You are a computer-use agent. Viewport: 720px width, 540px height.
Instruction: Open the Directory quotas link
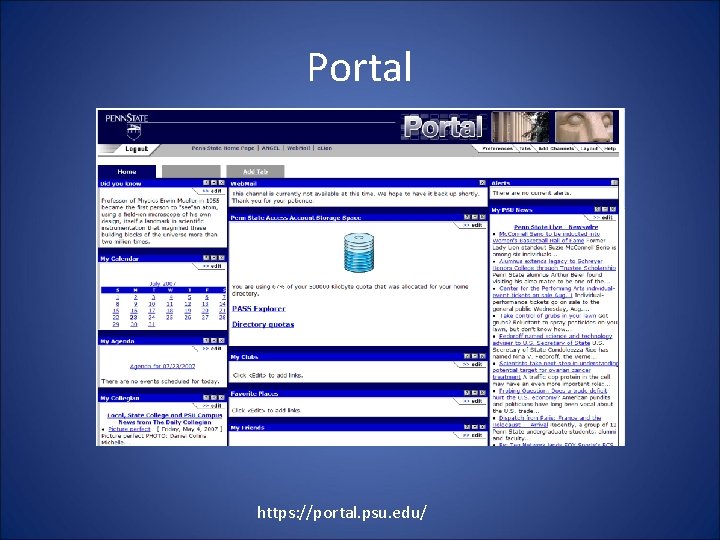point(263,324)
